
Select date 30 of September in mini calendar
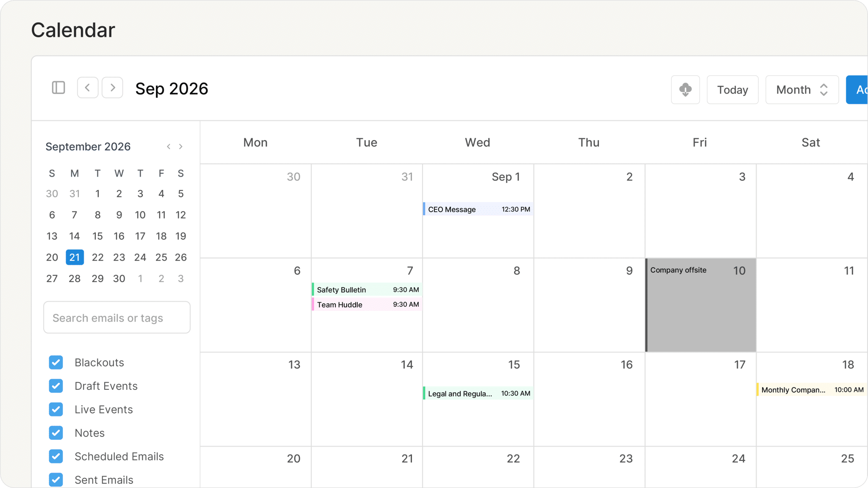(119, 278)
